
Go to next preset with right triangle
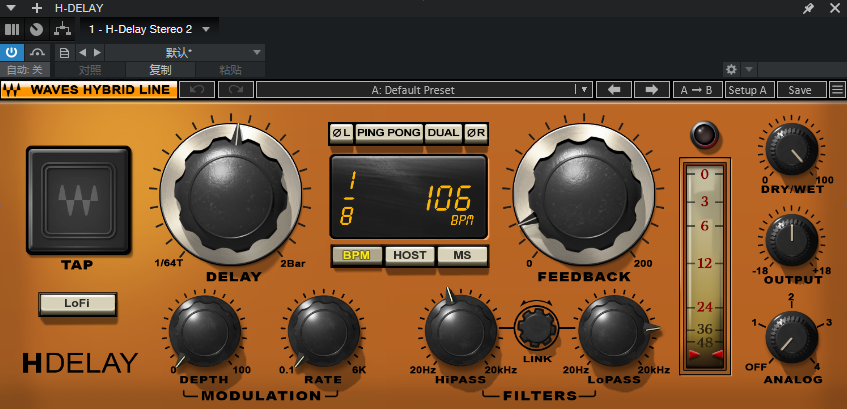tap(97, 52)
